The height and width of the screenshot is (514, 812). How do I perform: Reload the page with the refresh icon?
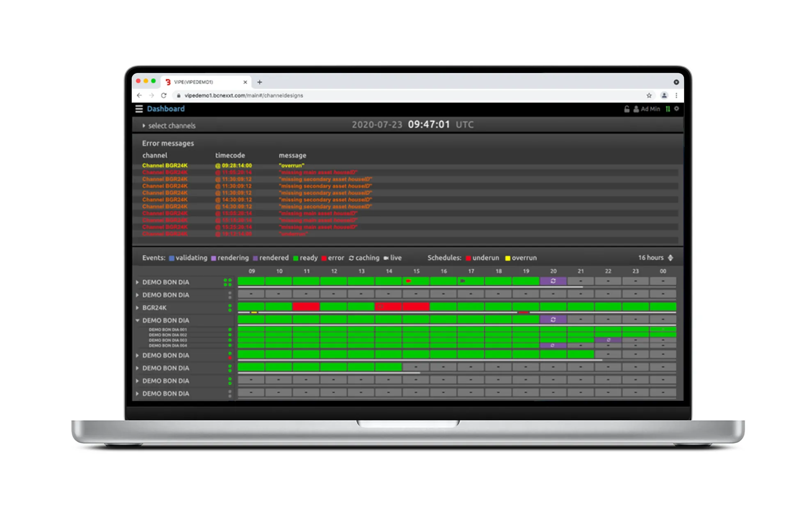[164, 96]
